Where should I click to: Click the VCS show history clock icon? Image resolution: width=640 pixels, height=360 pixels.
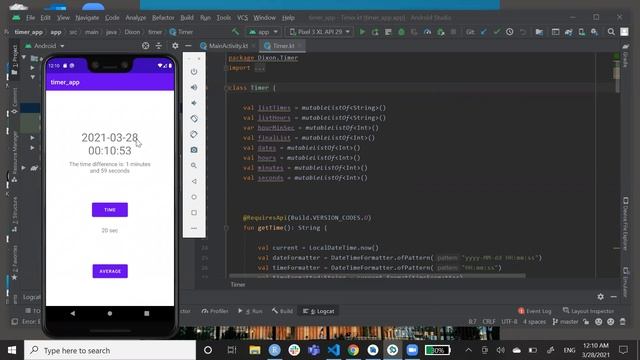tap(509, 32)
